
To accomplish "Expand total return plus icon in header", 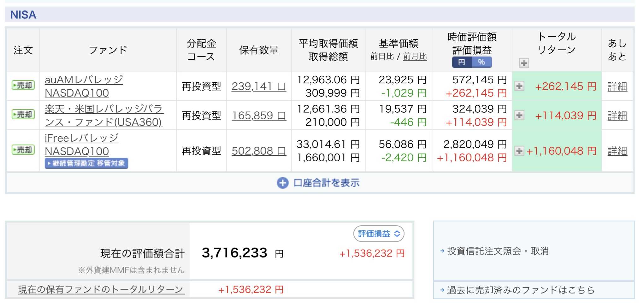I will [x=524, y=63].
